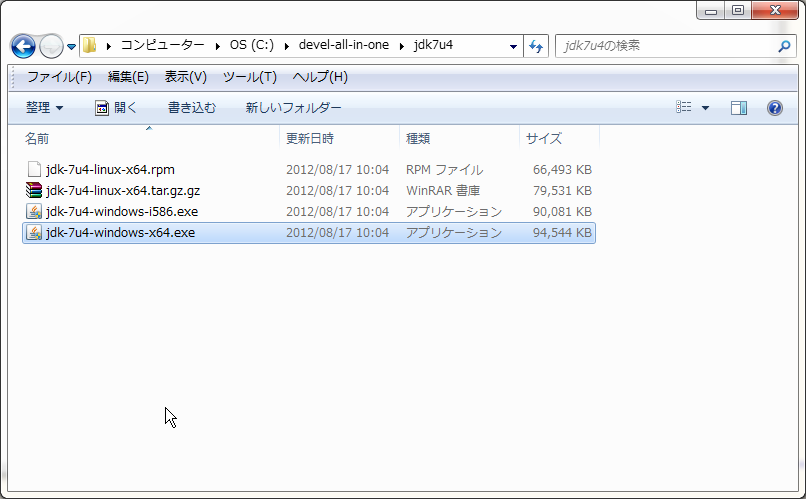Click the 90,081 KB size cell

[562, 212]
